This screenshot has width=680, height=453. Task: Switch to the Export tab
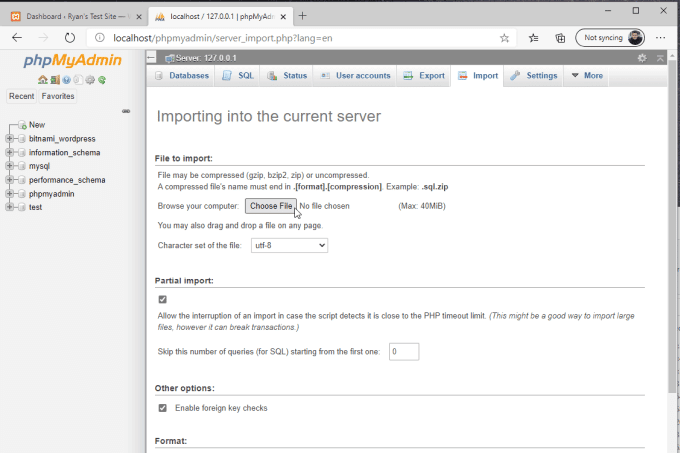click(x=424, y=76)
